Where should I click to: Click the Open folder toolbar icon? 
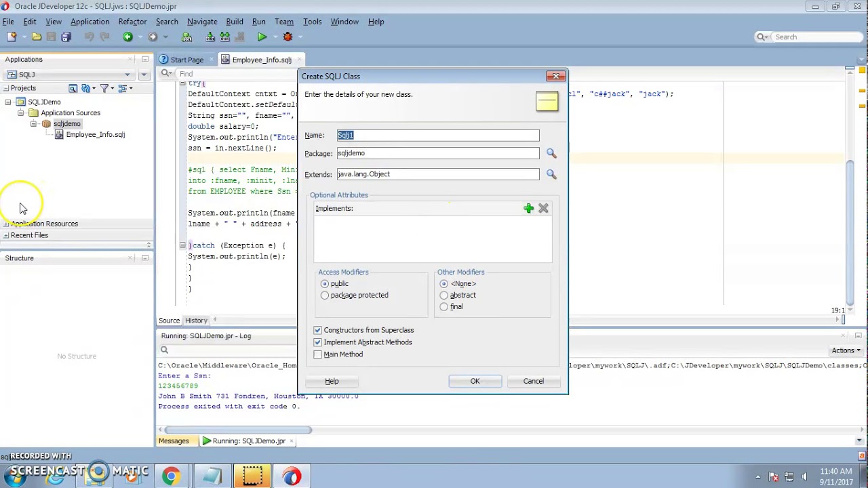coord(37,37)
